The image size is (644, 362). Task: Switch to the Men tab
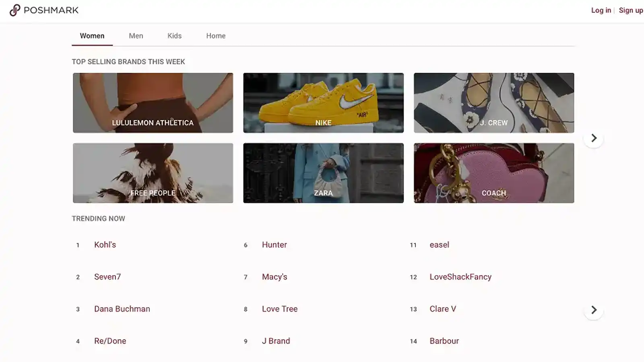coord(136,36)
